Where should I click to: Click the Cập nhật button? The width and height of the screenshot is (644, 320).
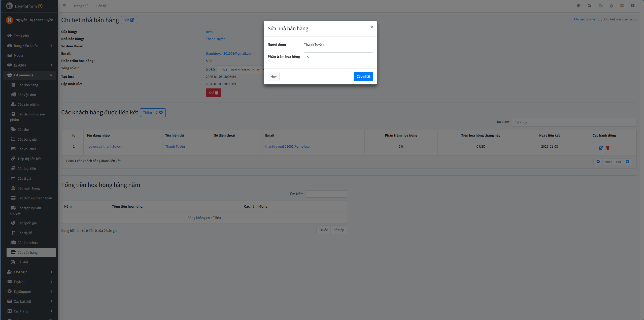363,76
